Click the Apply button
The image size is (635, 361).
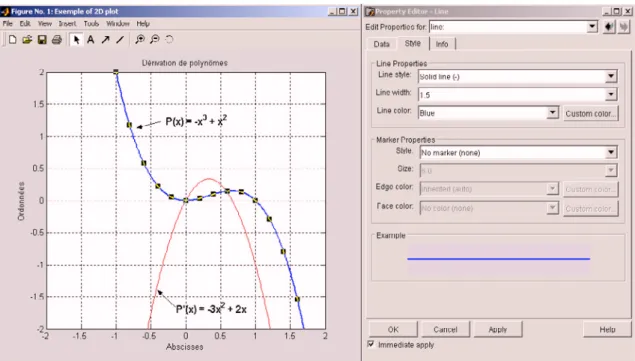498,329
